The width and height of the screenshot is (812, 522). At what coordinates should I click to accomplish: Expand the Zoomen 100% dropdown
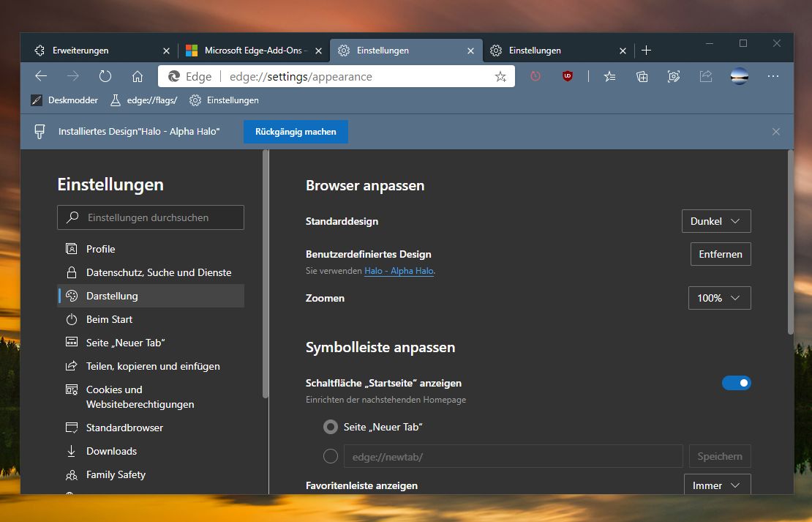click(719, 298)
